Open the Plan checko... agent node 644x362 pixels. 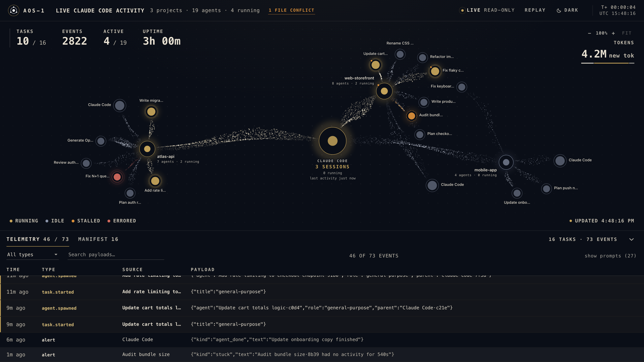[x=420, y=135]
